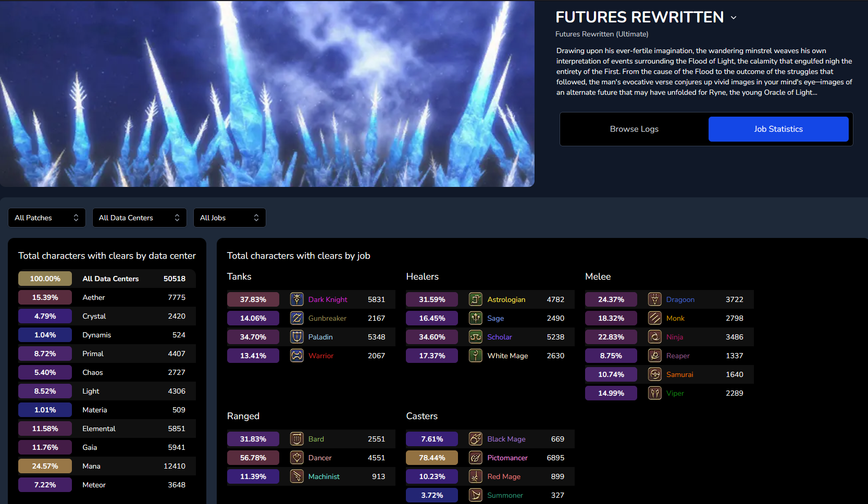Click the White Mage job name
868x504 pixels.
[x=507, y=356]
